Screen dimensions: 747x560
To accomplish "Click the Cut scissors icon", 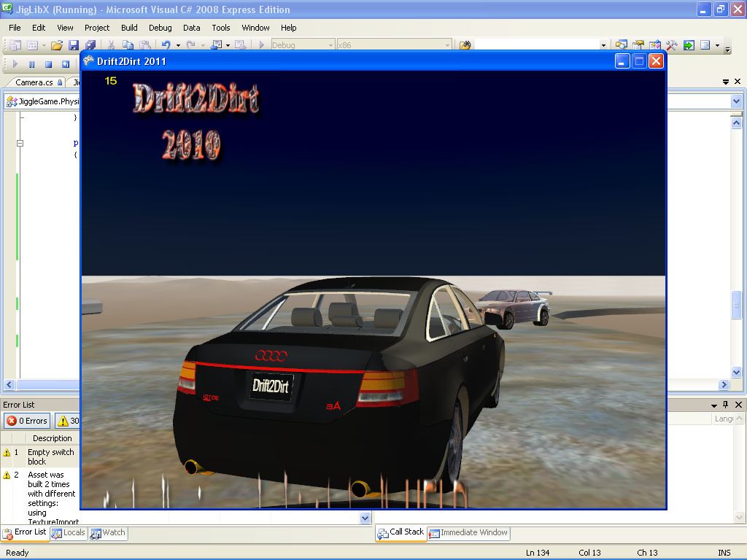I will click(x=111, y=45).
